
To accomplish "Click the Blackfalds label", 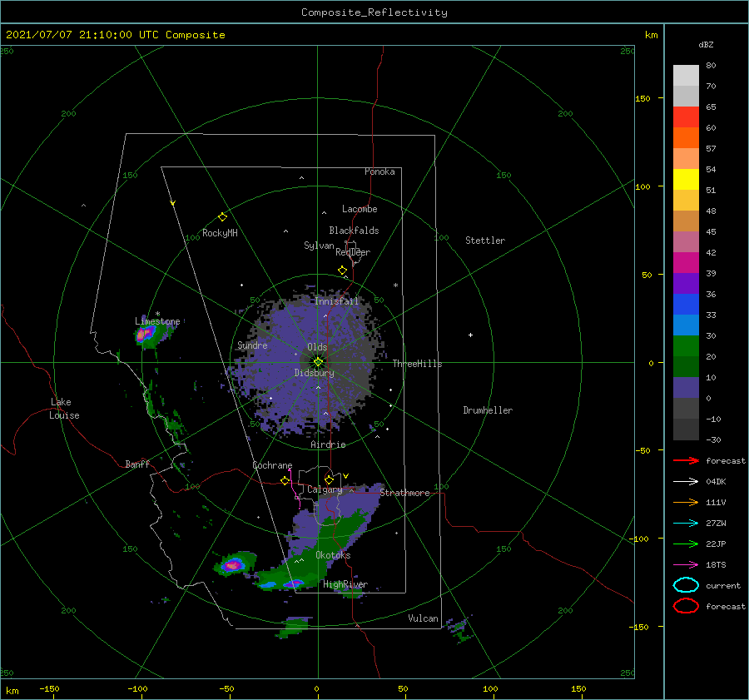I will (x=354, y=231).
